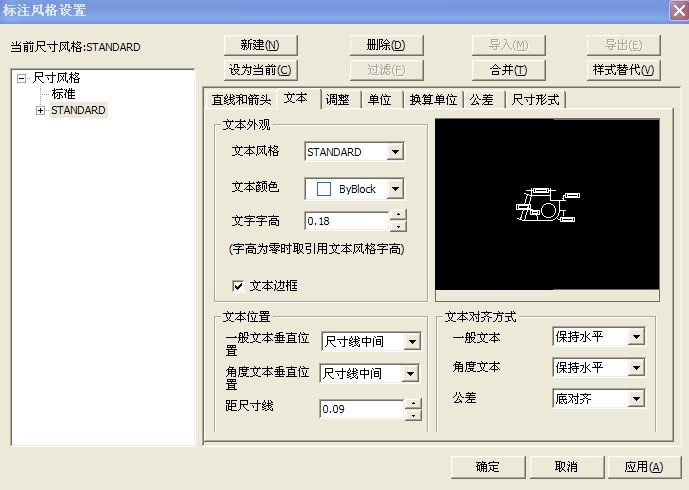Screen dimensions: 689x490
Task: Click the 合并(T) button
Action: point(508,70)
